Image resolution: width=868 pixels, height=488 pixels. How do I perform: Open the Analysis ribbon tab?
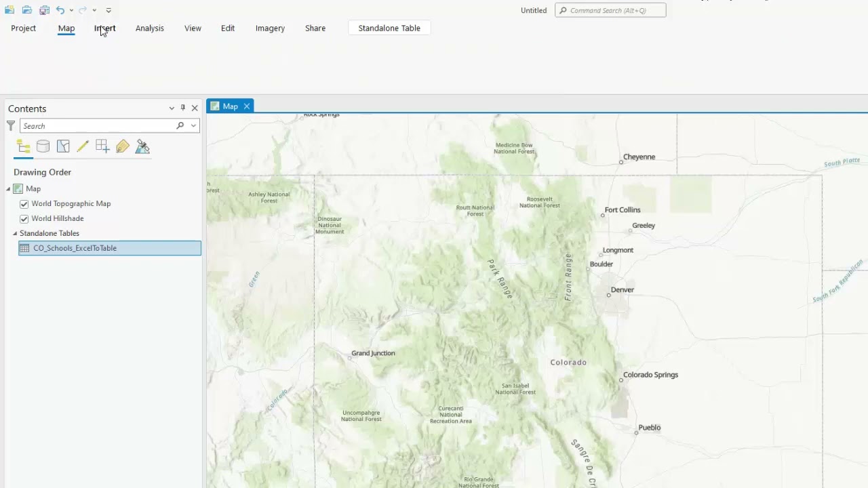coord(150,28)
